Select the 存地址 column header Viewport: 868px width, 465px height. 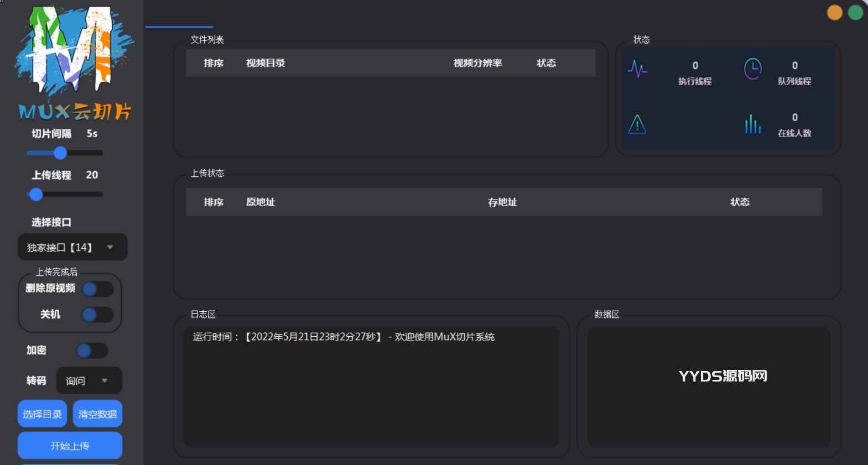click(x=502, y=202)
